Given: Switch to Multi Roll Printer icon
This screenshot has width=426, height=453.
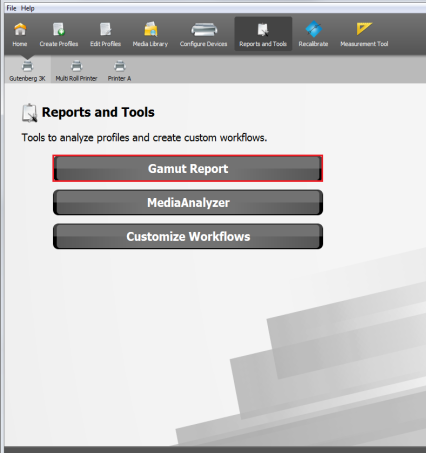Looking at the screenshot, I should coord(76,66).
